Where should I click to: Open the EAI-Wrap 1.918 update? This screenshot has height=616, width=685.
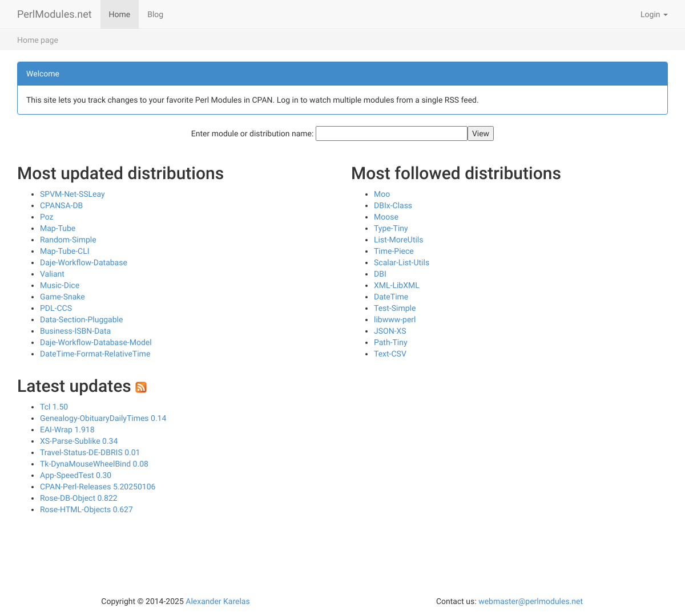tap(67, 429)
